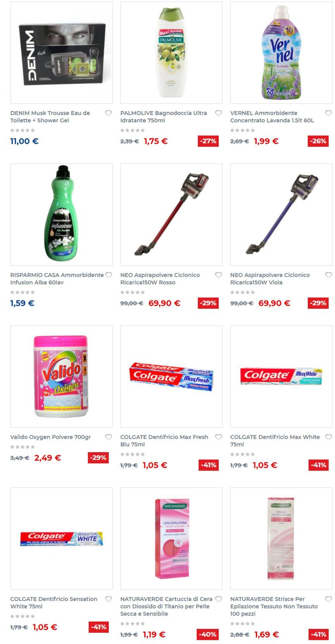This screenshot has height=644, width=335.
Task: Open VERNEL Ammorbidente Concentrato Lavanda link
Action: tap(272, 117)
